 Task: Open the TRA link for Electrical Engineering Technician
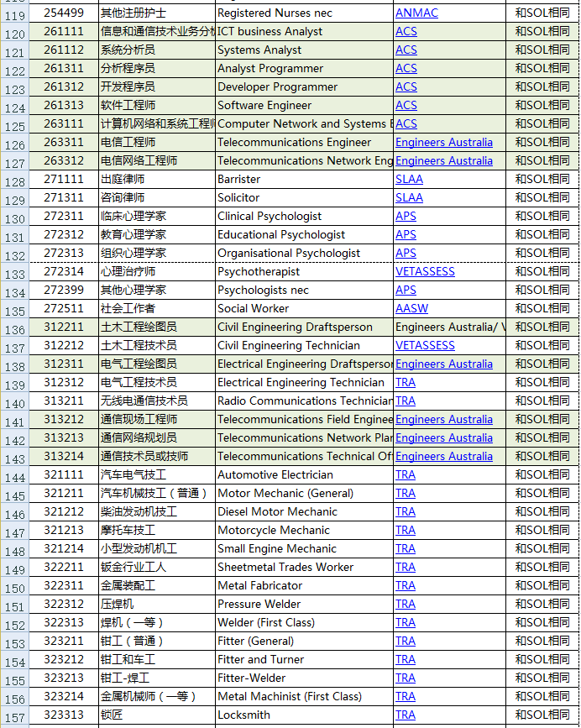(406, 383)
